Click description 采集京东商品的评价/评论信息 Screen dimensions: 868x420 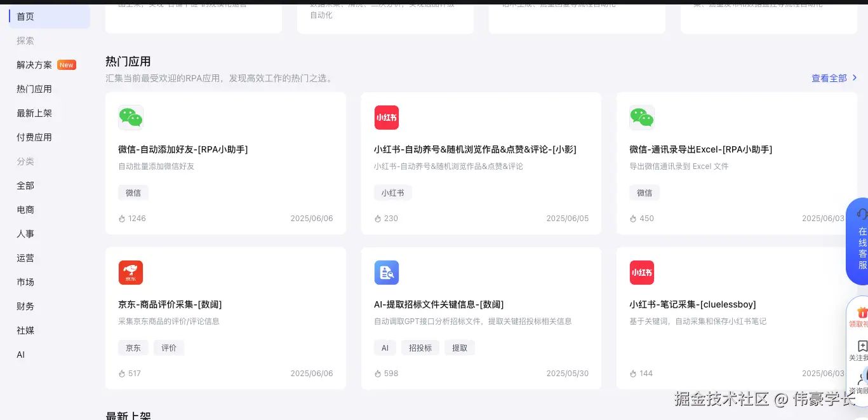(x=169, y=322)
